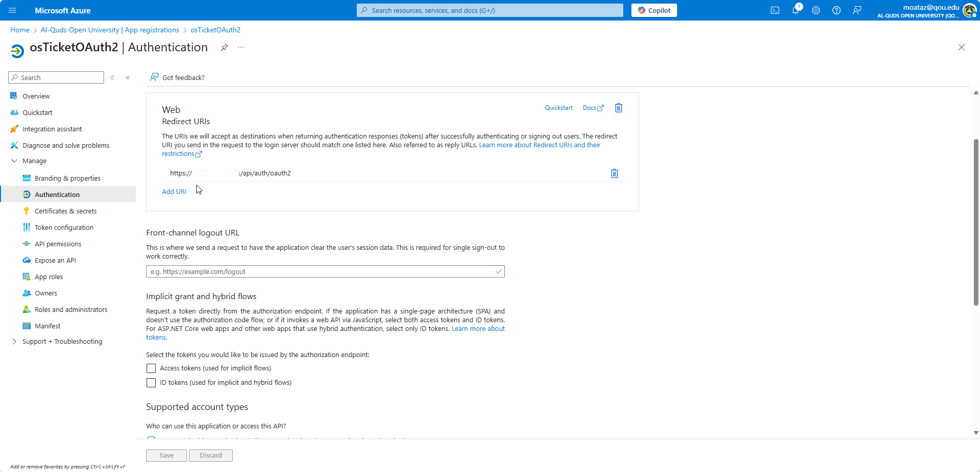This screenshot has width=980, height=472.
Task: Delete the oauth2 redirect URI row
Action: tap(615, 173)
